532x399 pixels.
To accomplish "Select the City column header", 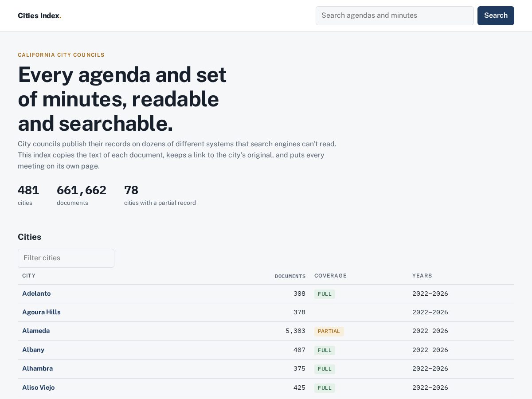I will (29, 276).
